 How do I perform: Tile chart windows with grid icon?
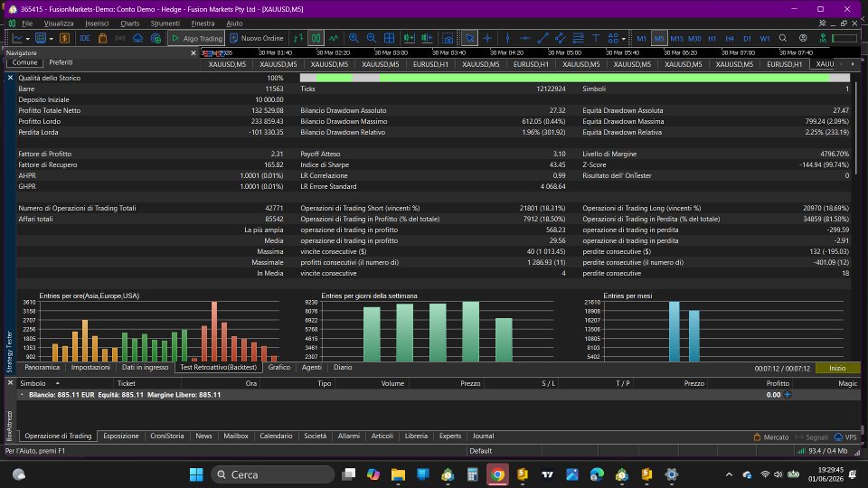pos(389,38)
